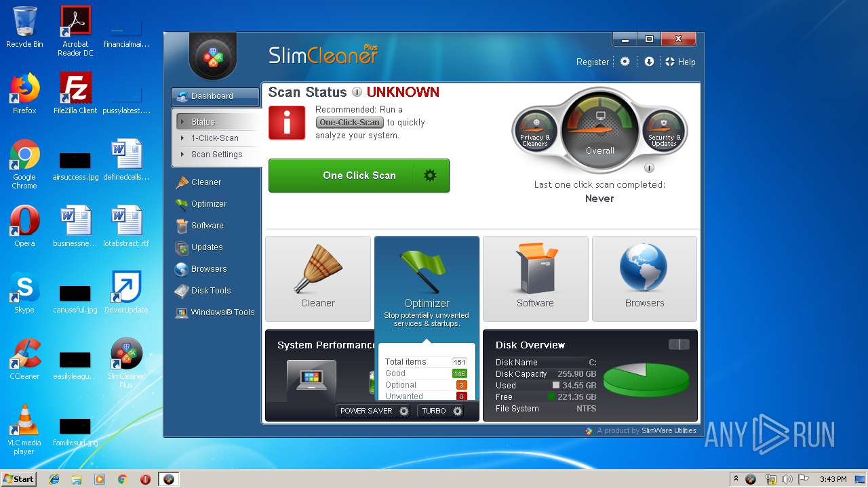This screenshot has height=488, width=868.
Task: Open Internet Explorer from taskbar
Action: click(54, 479)
